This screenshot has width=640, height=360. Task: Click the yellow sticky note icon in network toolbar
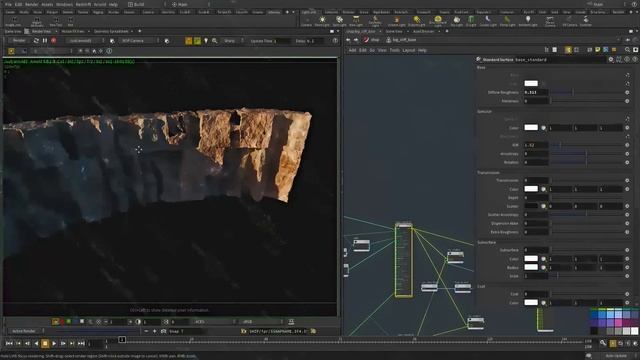[598, 50]
